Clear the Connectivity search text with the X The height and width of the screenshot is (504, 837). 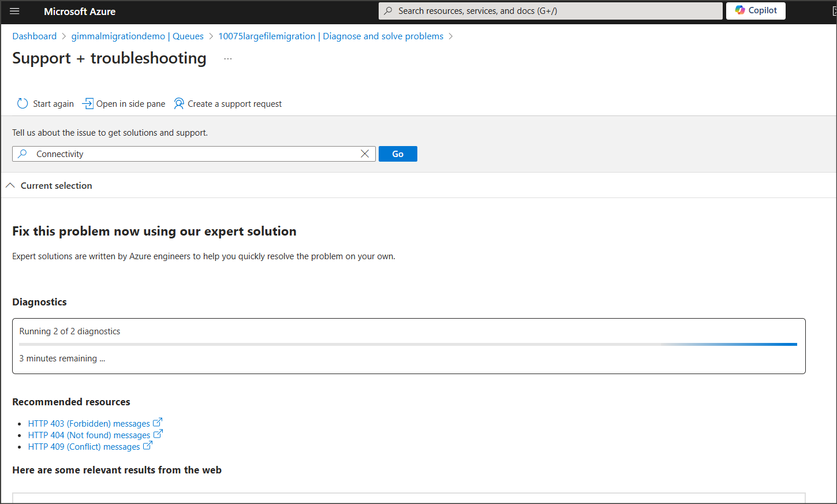click(364, 154)
